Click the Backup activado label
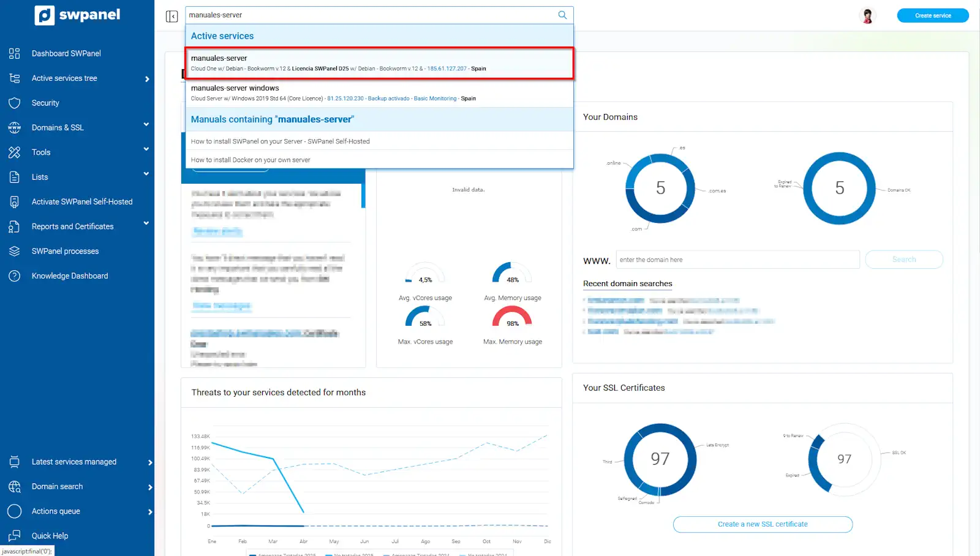Viewport: 980px width, 556px height. tap(389, 99)
